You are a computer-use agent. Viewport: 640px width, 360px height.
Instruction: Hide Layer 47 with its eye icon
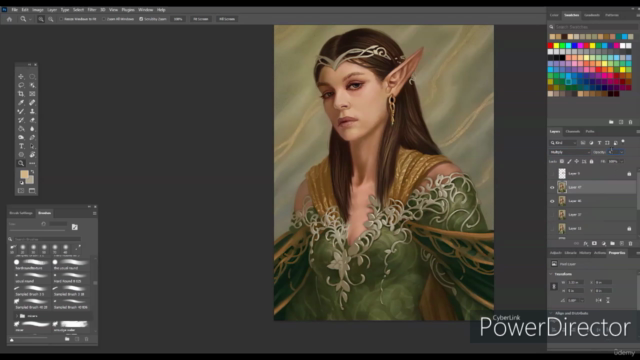tap(552, 187)
